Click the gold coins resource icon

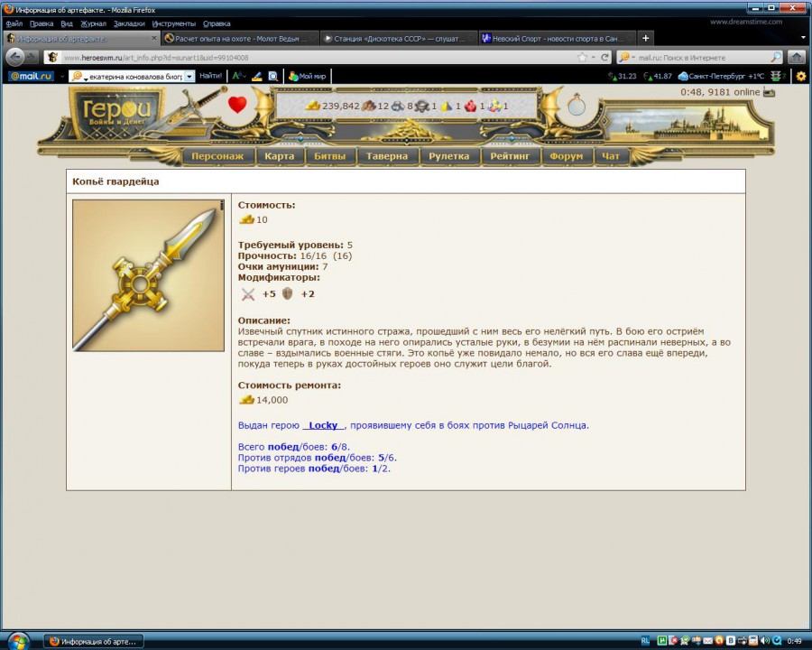(x=312, y=106)
